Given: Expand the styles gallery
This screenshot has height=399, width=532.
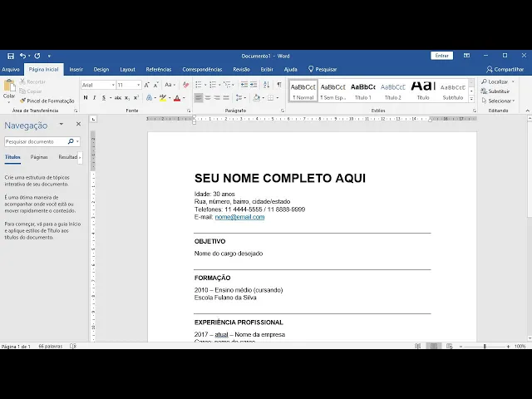Looking at the screenshot, I should pyautogui.click(x=471, y=99).
